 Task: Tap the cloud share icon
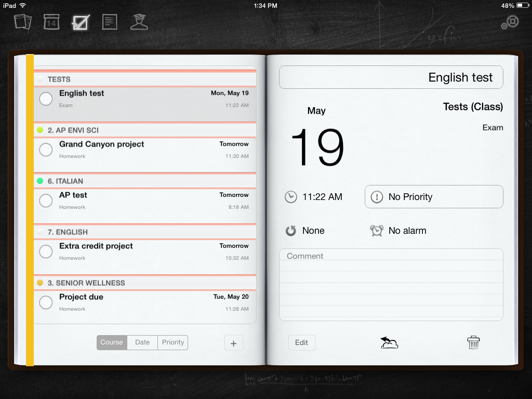pos(389,342)
